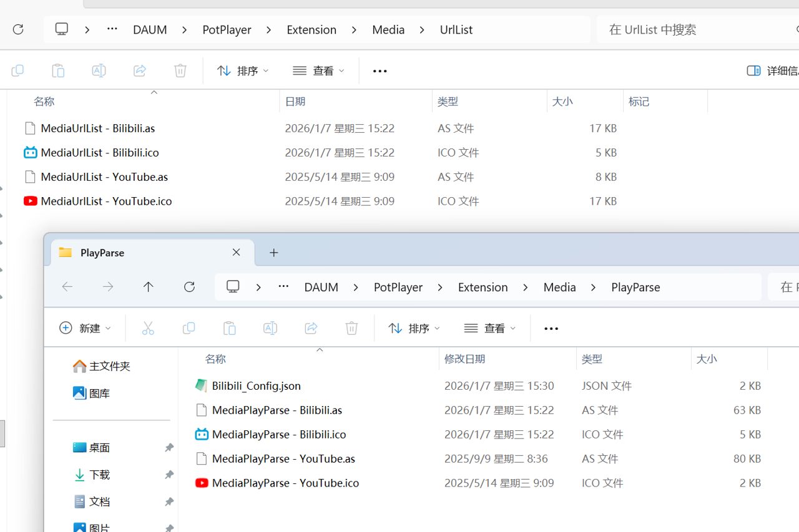The image size is (799, 532).
Task: Open 主文件夹 in PlayParse sidebar
Action: [x=111, y=366]
